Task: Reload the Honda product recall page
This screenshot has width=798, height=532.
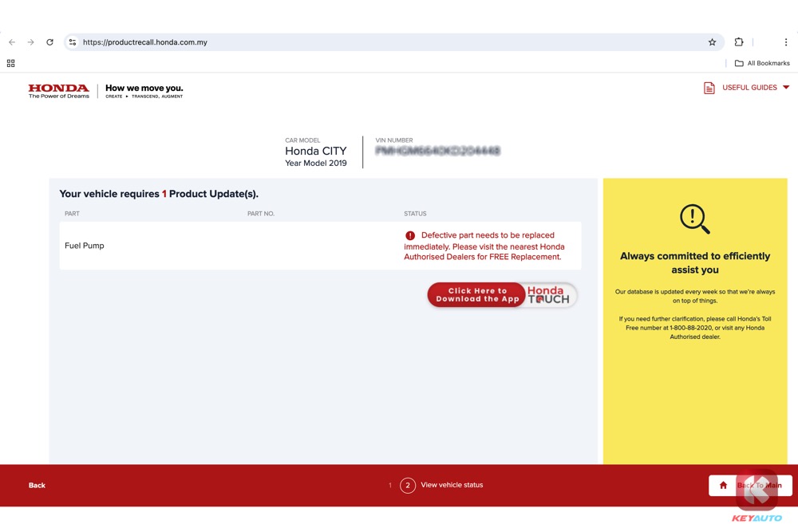Action: (x=49, y=42)
